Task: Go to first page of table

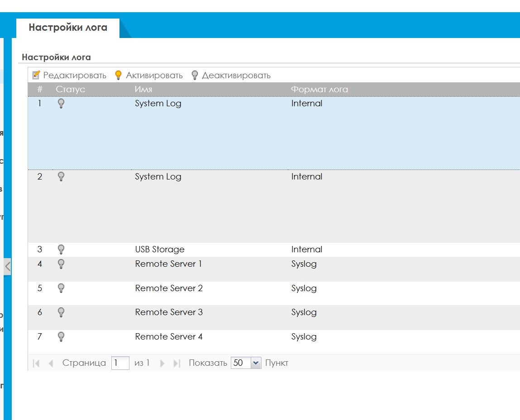Action: 37,363
